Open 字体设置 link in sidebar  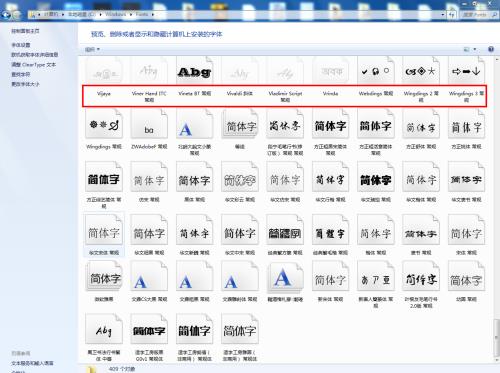pos(21,45)
